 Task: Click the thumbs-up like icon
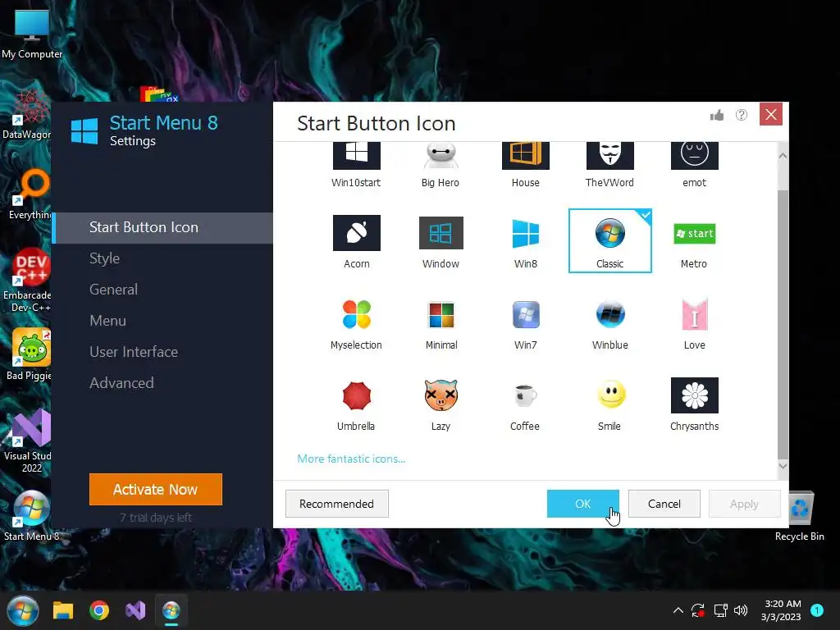(x=717, y=115)
